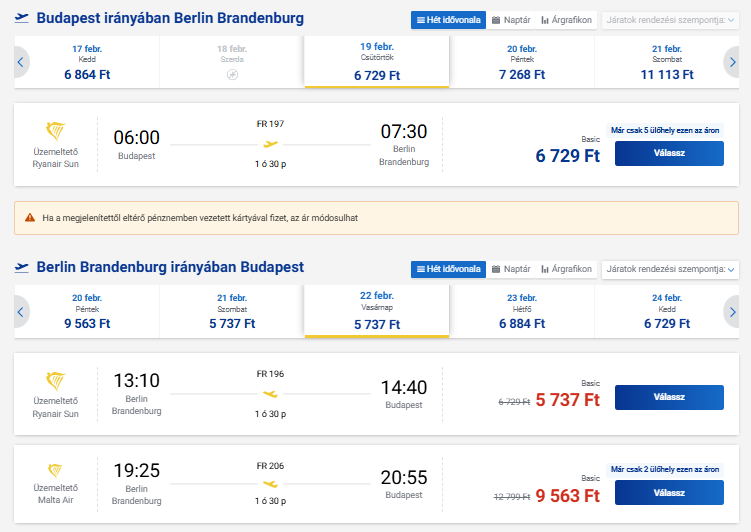Click right arrow in outbound date carousel

point(731,63)
